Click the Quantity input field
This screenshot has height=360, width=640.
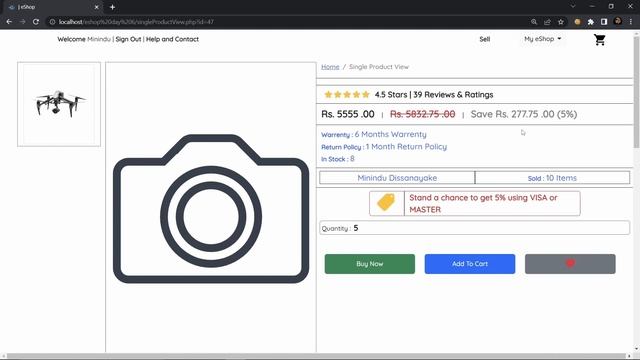474,228
